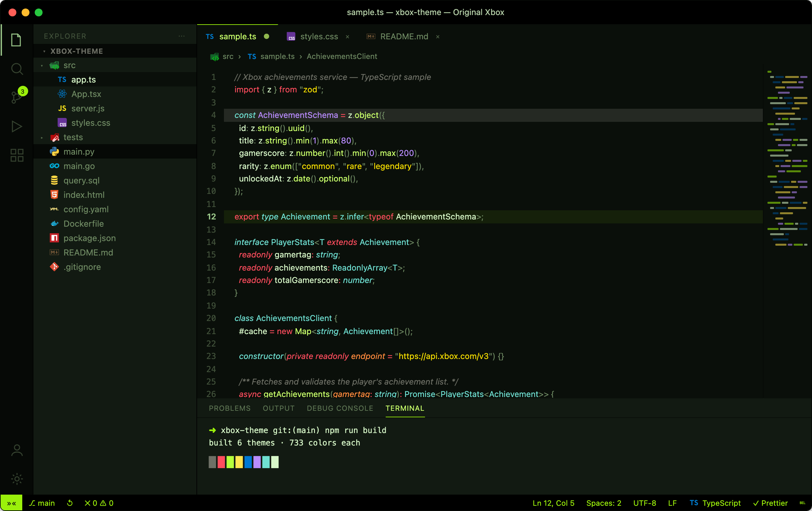Click the remote window indicator in status bar
Screen dimensions: 812x511
tap(11, 503)
